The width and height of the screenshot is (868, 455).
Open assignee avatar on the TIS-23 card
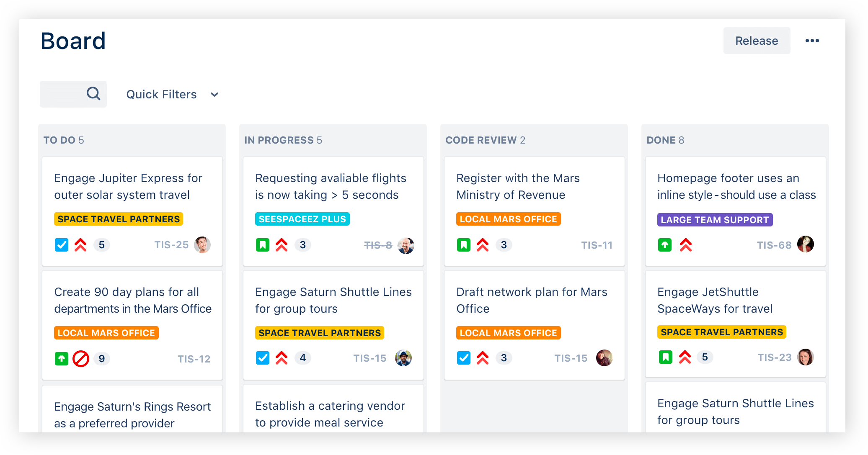[x=805, y=357]
